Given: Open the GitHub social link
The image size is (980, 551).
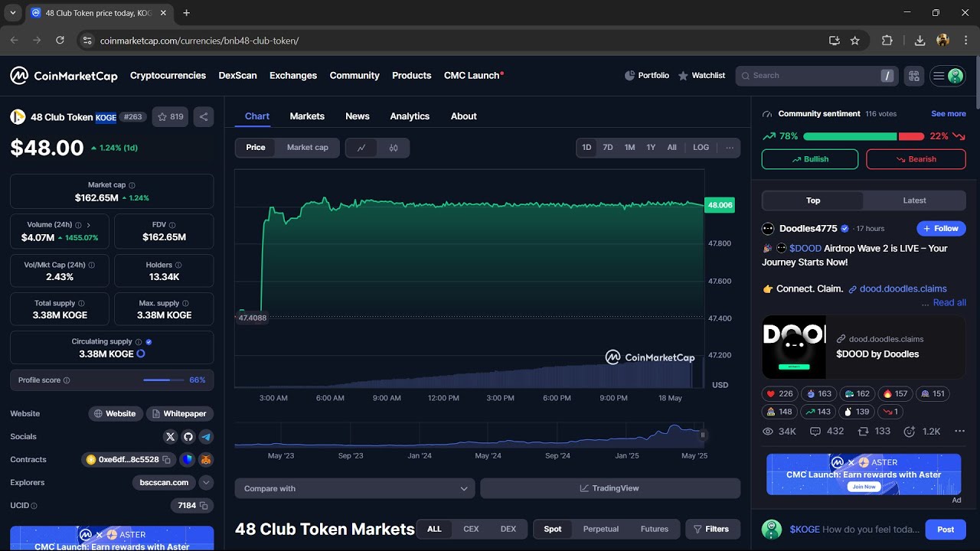Looking at the screenshot, I should [x=188, y=436].
